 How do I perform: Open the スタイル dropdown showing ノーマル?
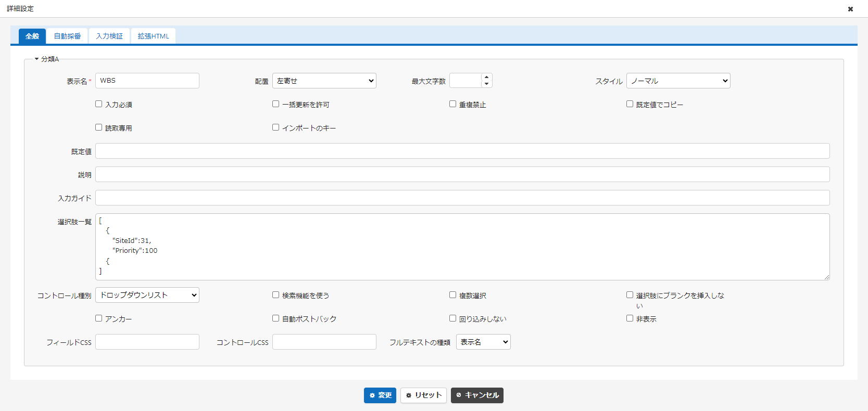click(x=678, y=81)
